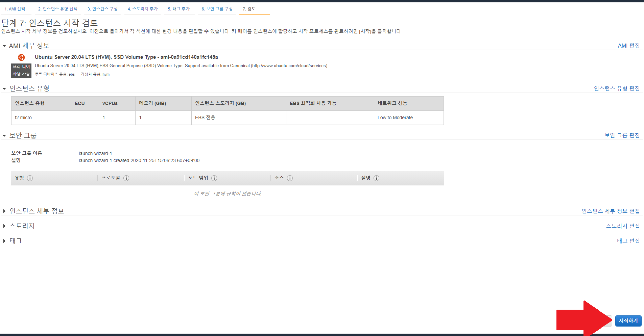This screenshot has height=336, width=644.
Task: Select the 7. 검토 tab
Action: pyautogui.click(x=249, y=9)
